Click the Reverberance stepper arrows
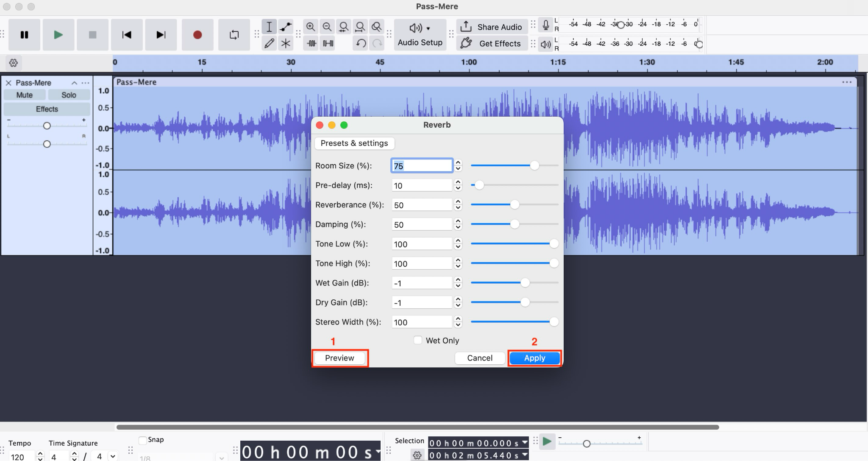 [x=458, y=205]
